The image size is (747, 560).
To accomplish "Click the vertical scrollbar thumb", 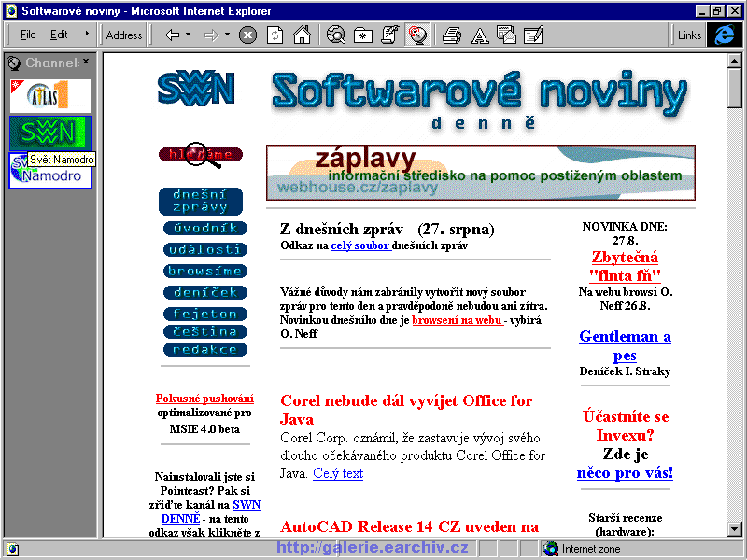I will [x=734, y=88].
